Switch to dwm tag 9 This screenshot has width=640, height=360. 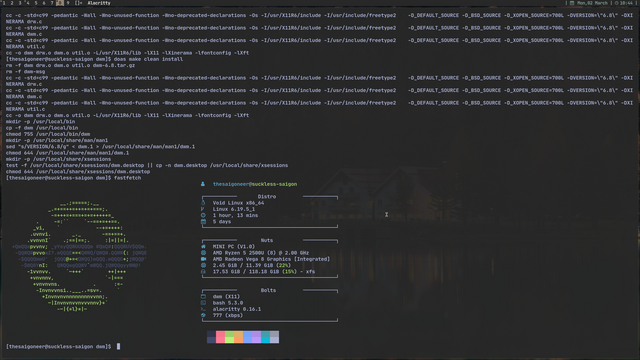coord(68,3)
